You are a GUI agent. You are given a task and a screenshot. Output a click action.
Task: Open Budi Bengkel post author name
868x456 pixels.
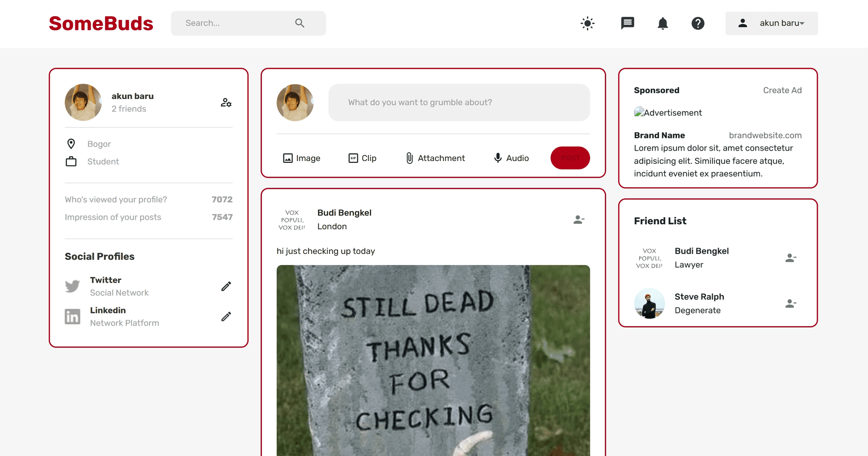[x=344, y=213]
